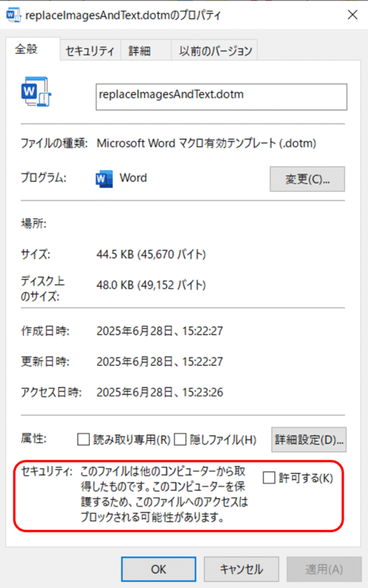Screen dimensions: 368x588
Task: Click the セキュリティ warning message text
Action: (164, 494)
